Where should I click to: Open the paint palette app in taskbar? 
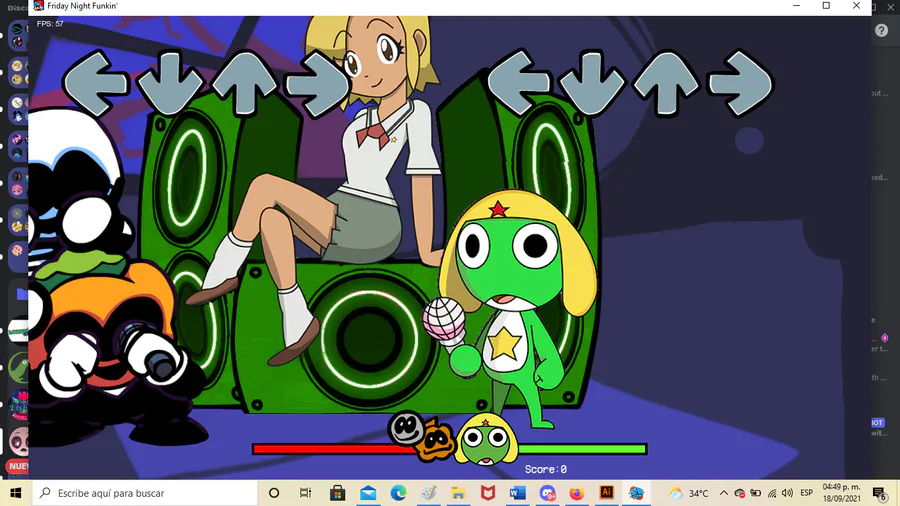428,493
